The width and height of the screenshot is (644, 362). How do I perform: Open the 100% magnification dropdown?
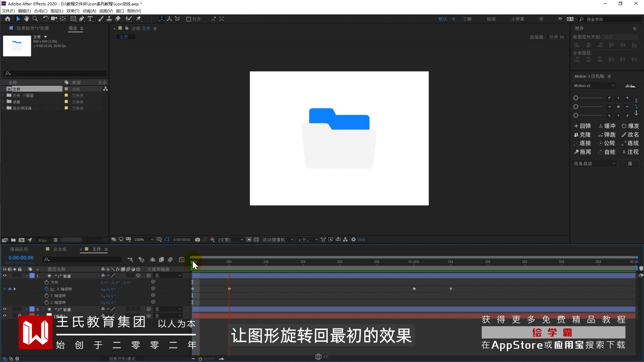pos(144,240)
